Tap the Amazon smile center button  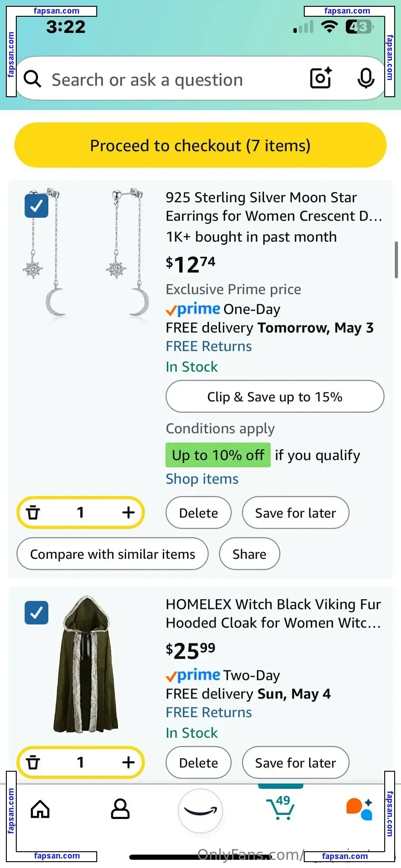200,810
